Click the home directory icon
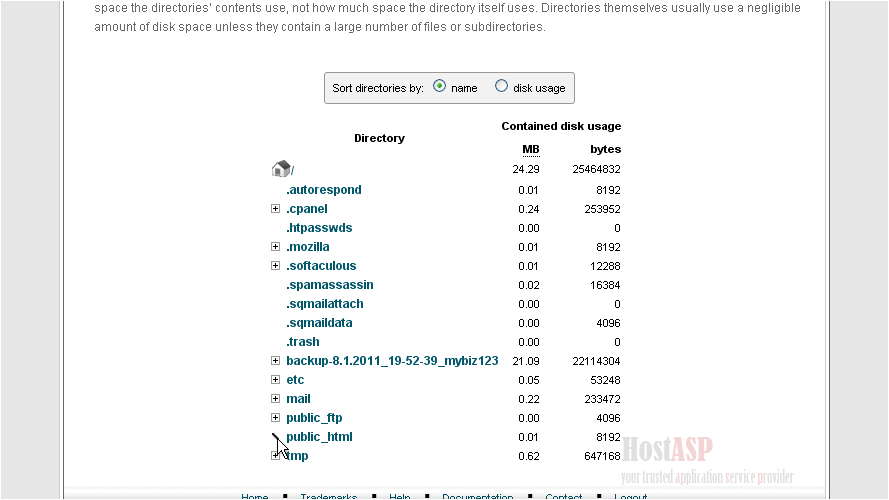The width and height of the screenshot is (889, 500). (281, 169)
